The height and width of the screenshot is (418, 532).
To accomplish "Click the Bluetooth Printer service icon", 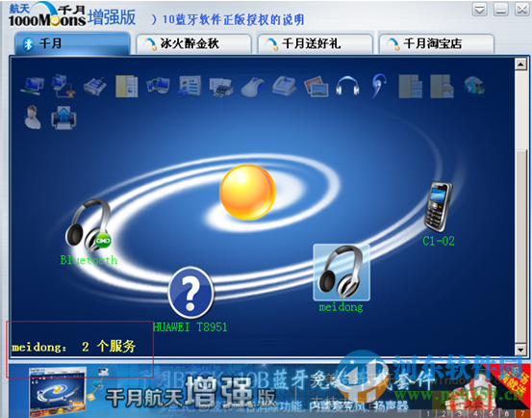I will pyautogui.click(x=221, y=87).
